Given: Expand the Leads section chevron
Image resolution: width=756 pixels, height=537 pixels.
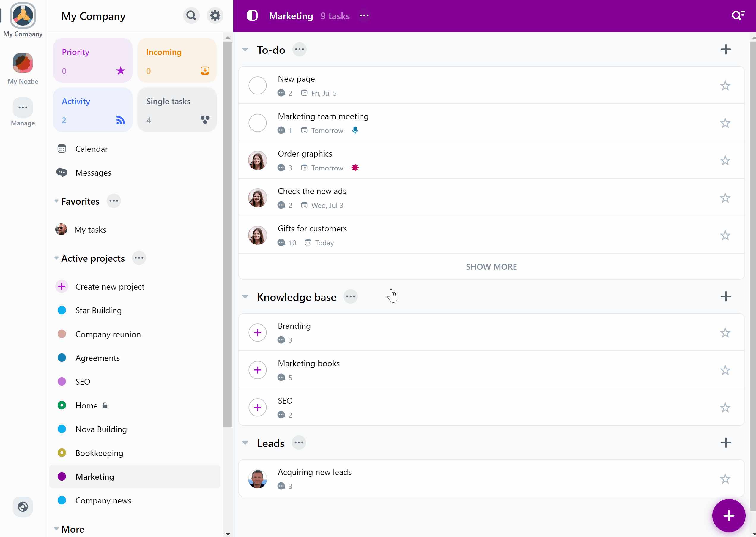Looking at the screenshot, I should click(x=245, y=443).
